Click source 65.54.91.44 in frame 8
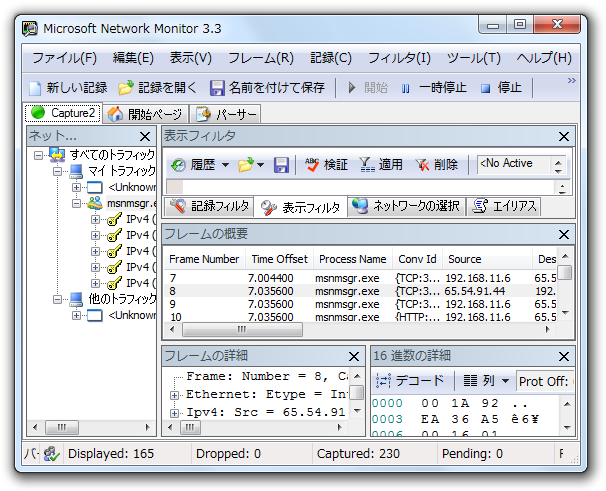Viewport: 606px width, 491px height. (x=475, y=291)
